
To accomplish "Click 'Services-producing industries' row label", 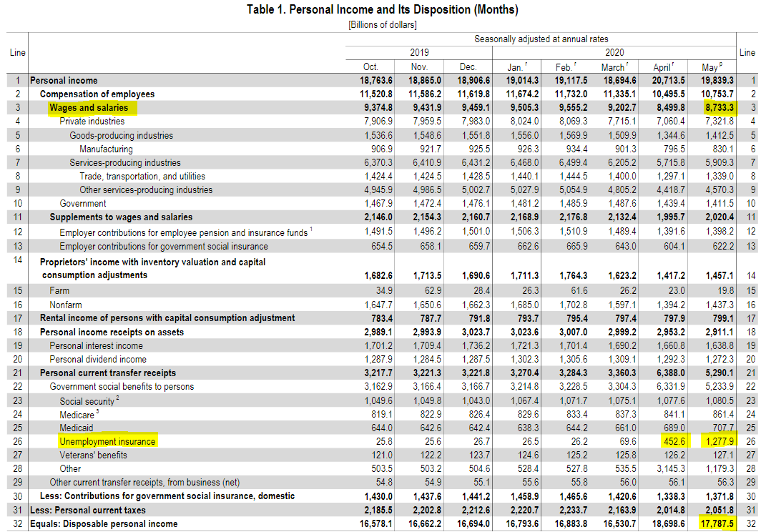I will [x=124, y=162].
